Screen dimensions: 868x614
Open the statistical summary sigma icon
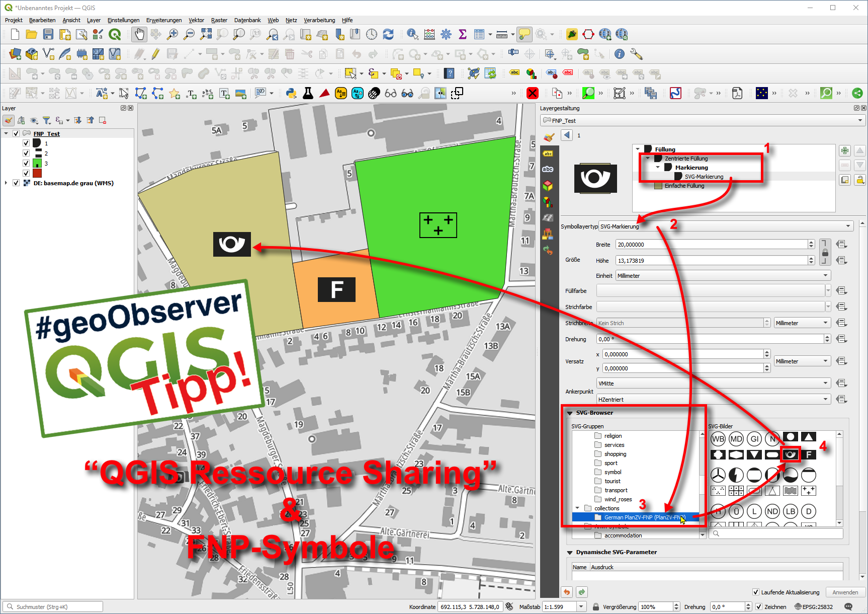[x=463, y=34]
